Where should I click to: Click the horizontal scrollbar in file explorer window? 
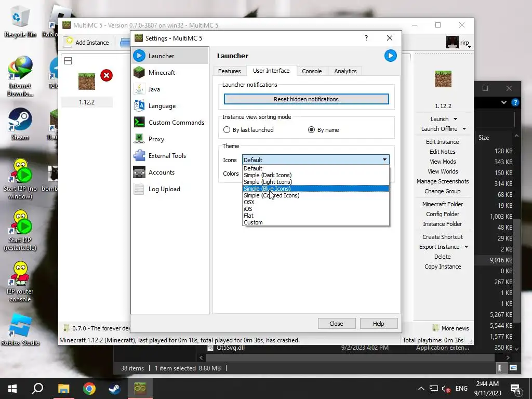pyautogui.click(x=350, y=357)
